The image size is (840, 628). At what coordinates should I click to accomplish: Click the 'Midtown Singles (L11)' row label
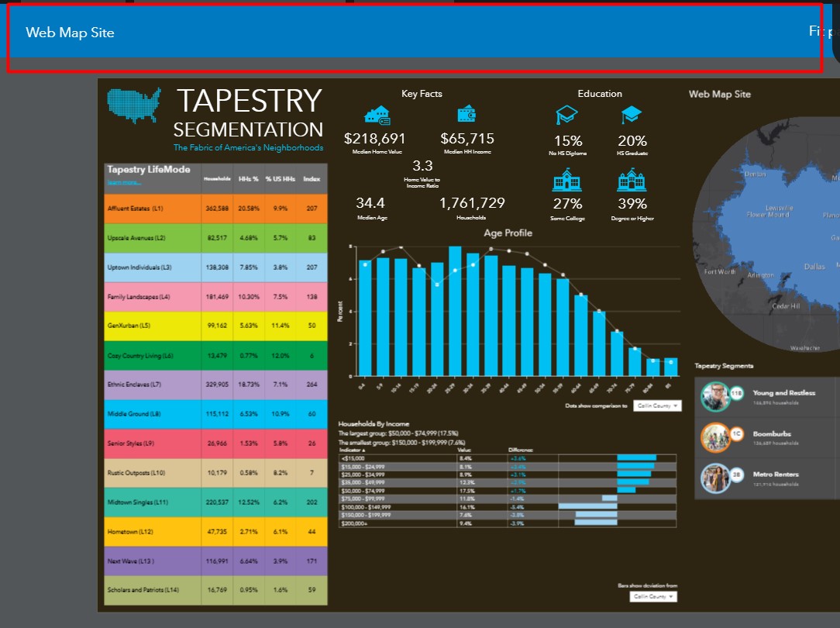click(x=138, y=502)
